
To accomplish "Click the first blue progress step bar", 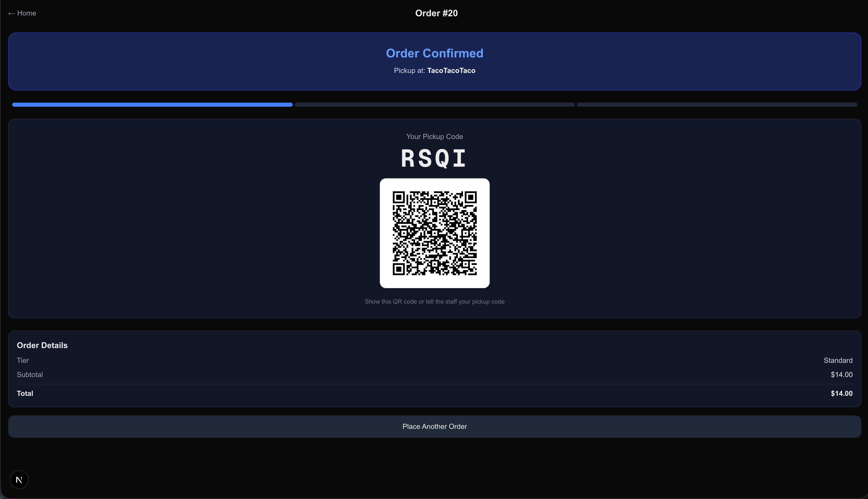I will (x=152, y=104).
